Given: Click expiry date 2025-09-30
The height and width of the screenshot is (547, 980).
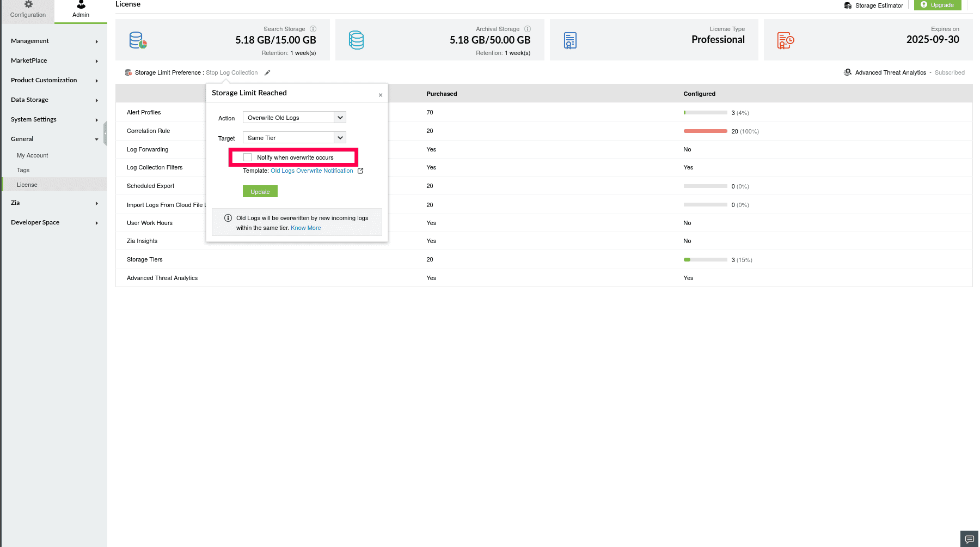Looking at the screenshot, I should tap(933, 40).
